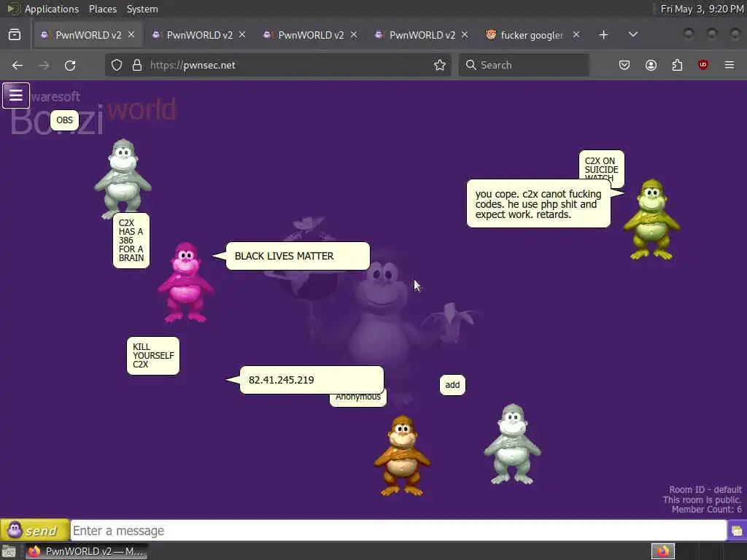The height and width of the screenshot is (560, 747).
Task: Click the This room is public text
Action: (x=702, y=499)
